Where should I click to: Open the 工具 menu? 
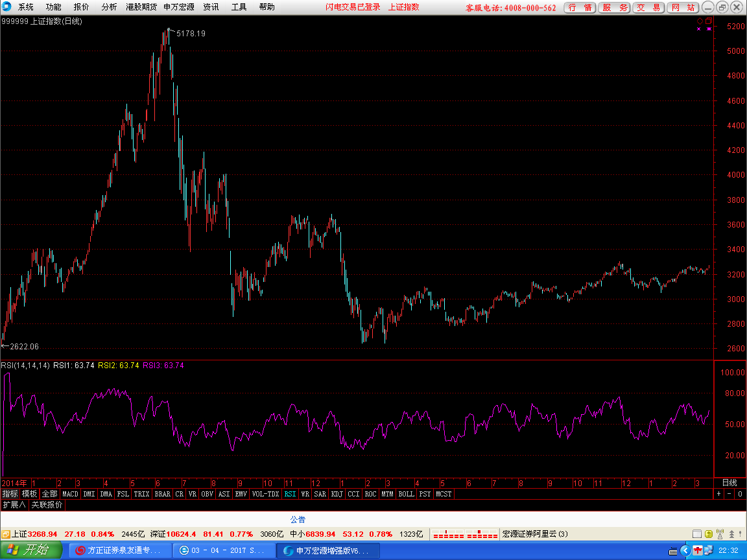[x=239, y=6]
